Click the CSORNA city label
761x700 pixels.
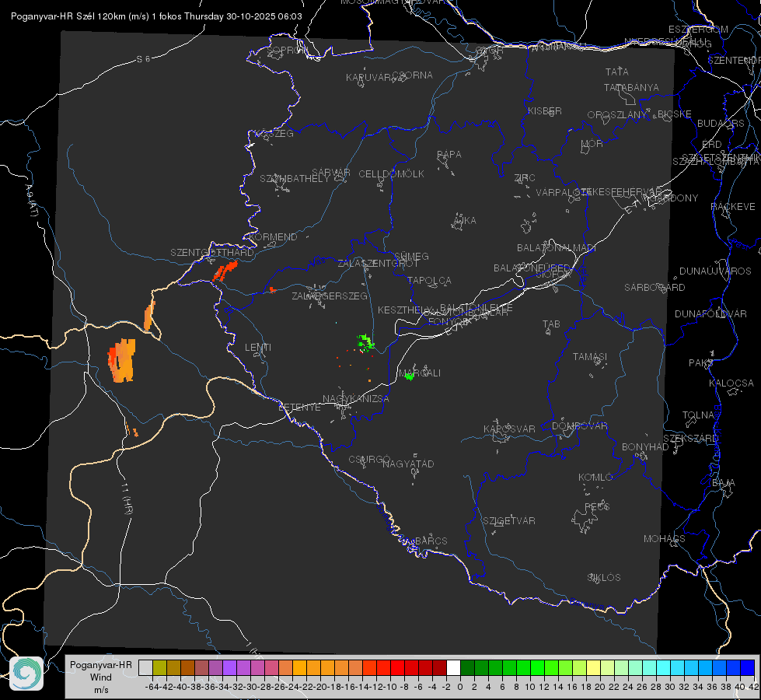pyautogui.click(x=413, y=75)
